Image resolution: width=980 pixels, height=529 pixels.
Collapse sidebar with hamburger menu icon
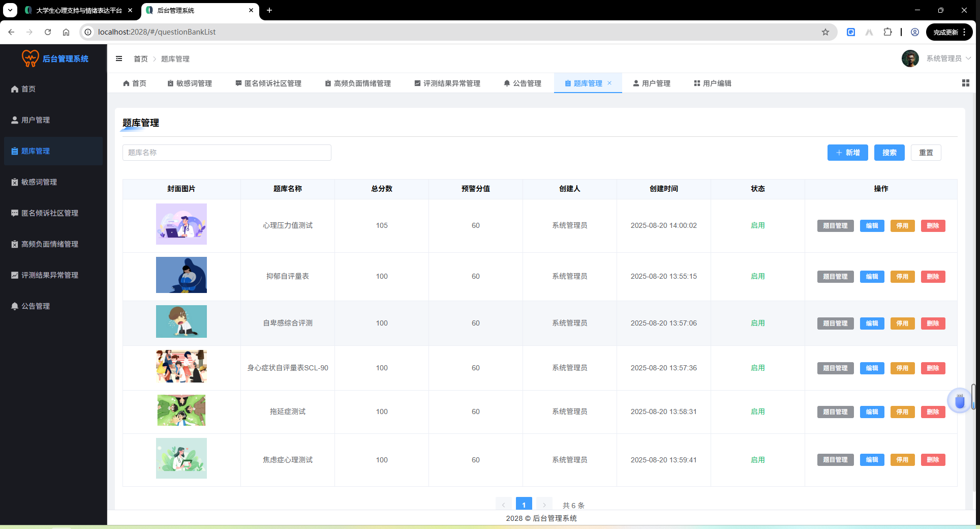tap(119, 58)
